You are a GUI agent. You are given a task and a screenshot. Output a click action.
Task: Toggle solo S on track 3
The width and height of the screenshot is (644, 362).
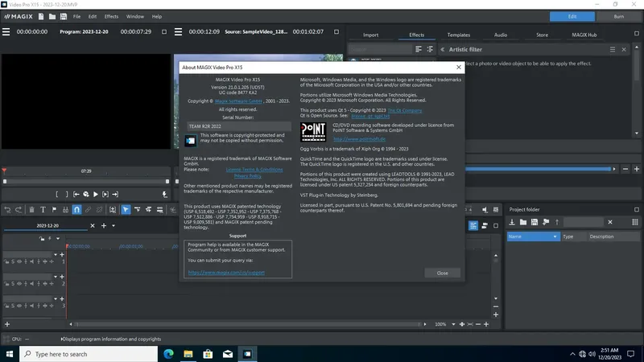pyautogui.click(x=13, y=306)
